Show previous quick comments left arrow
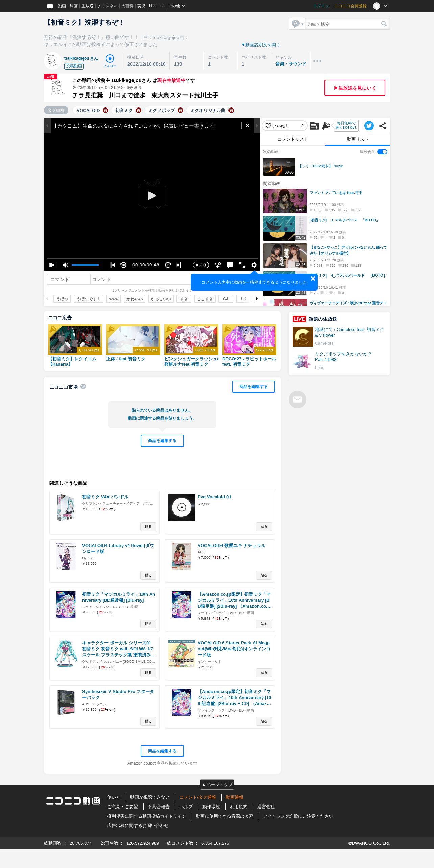434x868 pixels. 48,299
